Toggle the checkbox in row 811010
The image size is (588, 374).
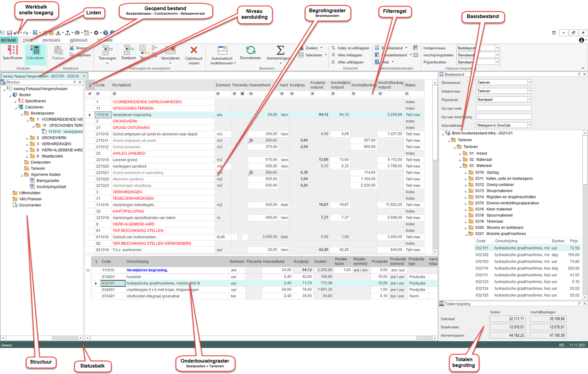[x=240, y=237]
